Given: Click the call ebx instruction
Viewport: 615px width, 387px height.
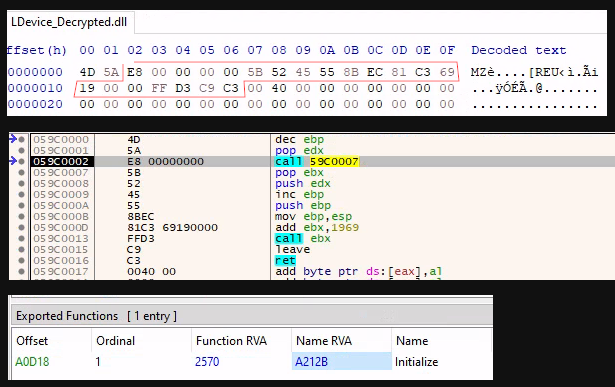Looking at the screenshot, I should click(303, 238).
